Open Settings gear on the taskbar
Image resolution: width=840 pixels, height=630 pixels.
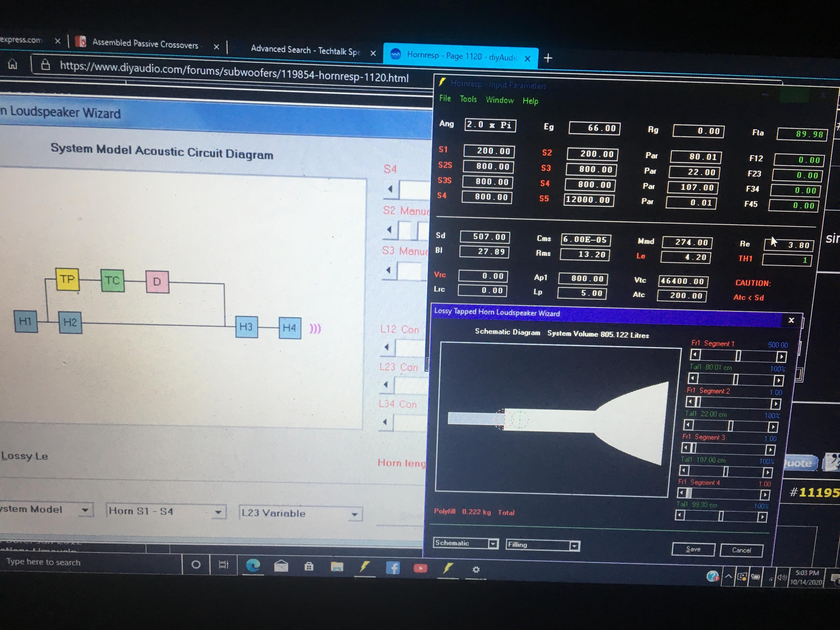pyautogui.click(x=476, y=570)
